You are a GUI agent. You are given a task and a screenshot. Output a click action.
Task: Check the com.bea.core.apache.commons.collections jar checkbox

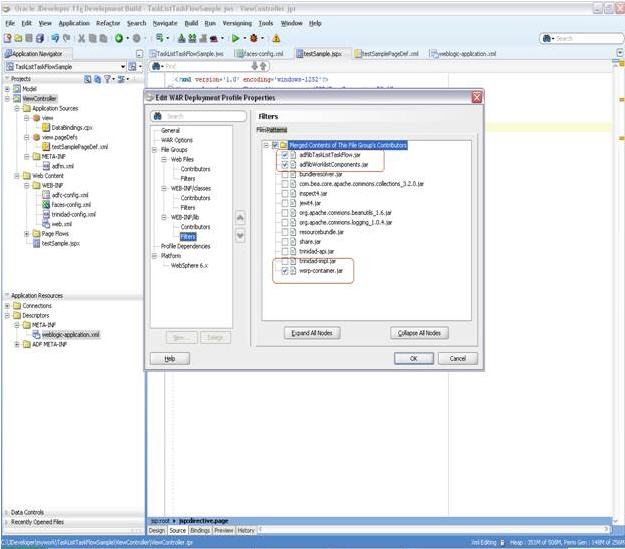285,184
